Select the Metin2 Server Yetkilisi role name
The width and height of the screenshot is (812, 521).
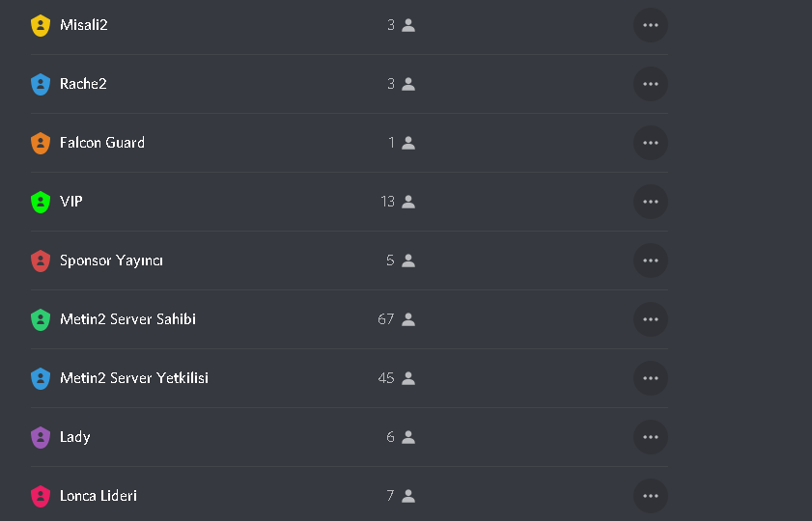(x=134, y=378)
